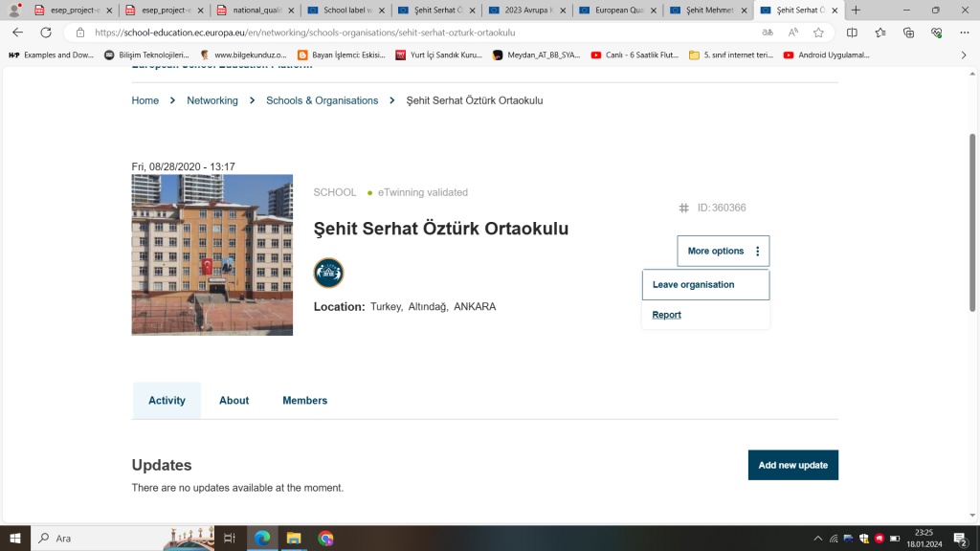Switch to European Qua browser tab
980x551 pixels.
(619, 10)
